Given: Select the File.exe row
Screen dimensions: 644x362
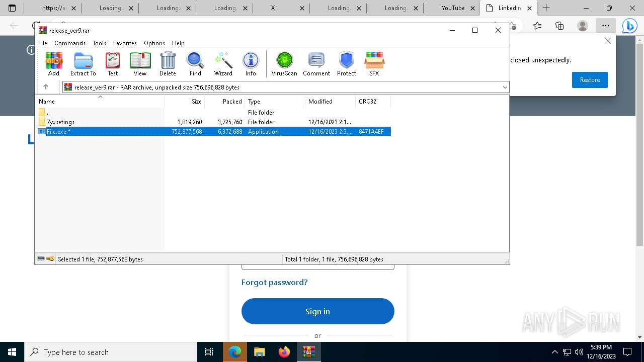Looking at the screenshot, I should click(x=213, y=132).
